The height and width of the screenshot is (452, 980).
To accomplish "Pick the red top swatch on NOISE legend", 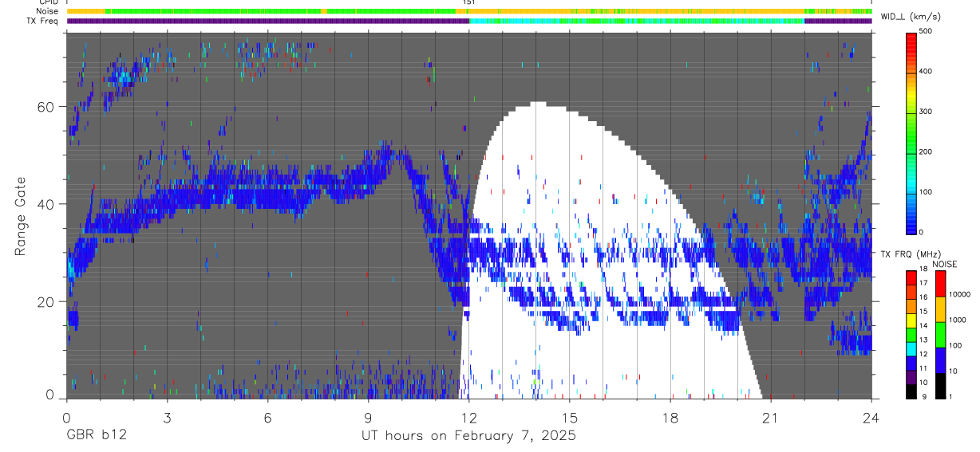I will click(x=939, y=284).
